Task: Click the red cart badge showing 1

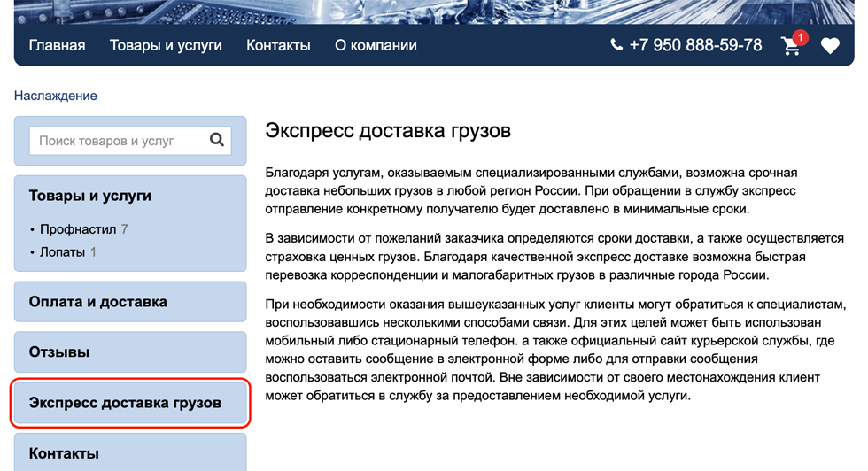Action: click(x=800, y=38)
